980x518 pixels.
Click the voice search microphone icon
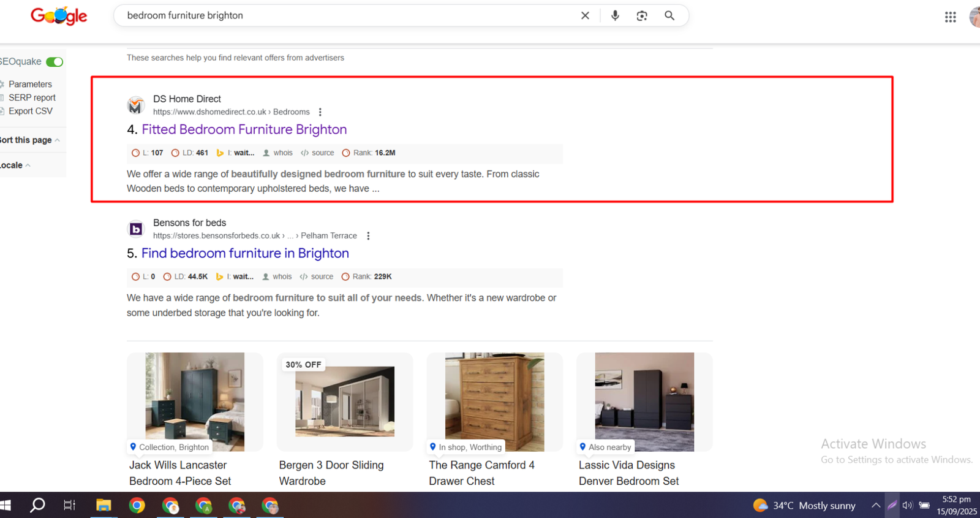(615, 16)
